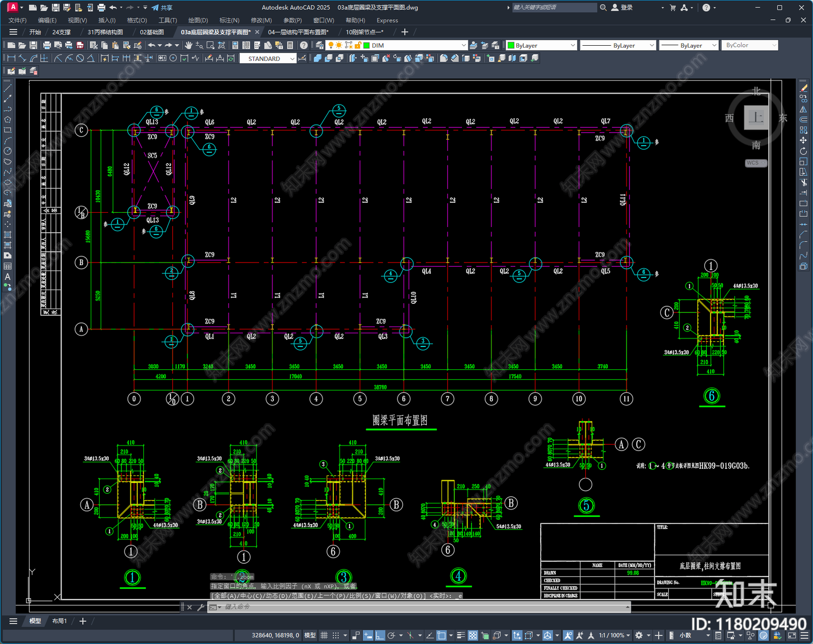Click the Linear dimension tool icon
813x644 pixels.
coord(11,58)
